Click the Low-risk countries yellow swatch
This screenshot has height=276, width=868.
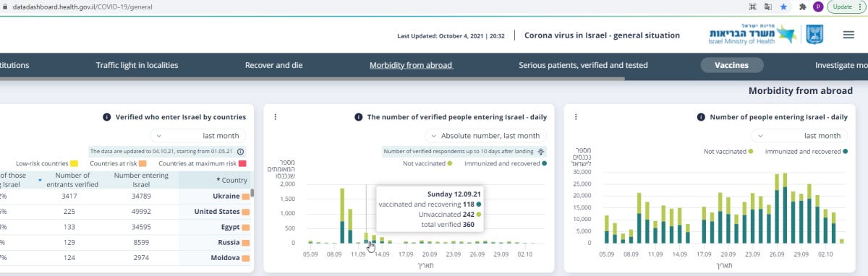[x=74, y=164]
